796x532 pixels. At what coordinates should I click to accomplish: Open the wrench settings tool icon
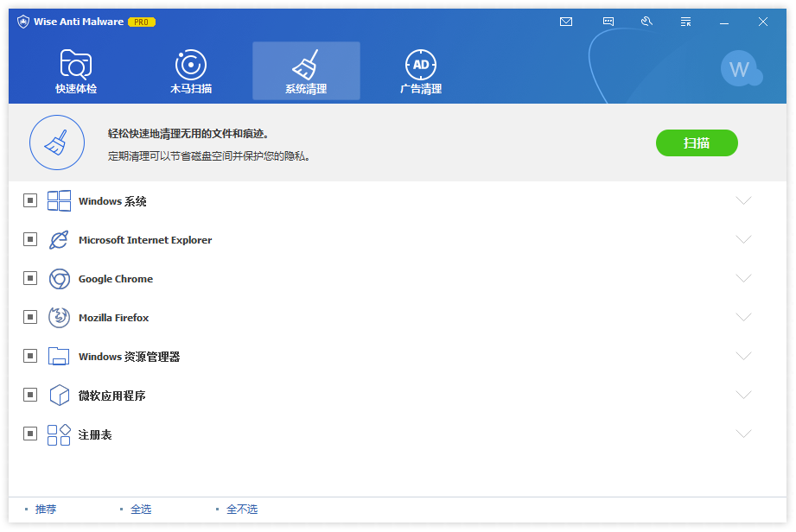coord(646,22)
